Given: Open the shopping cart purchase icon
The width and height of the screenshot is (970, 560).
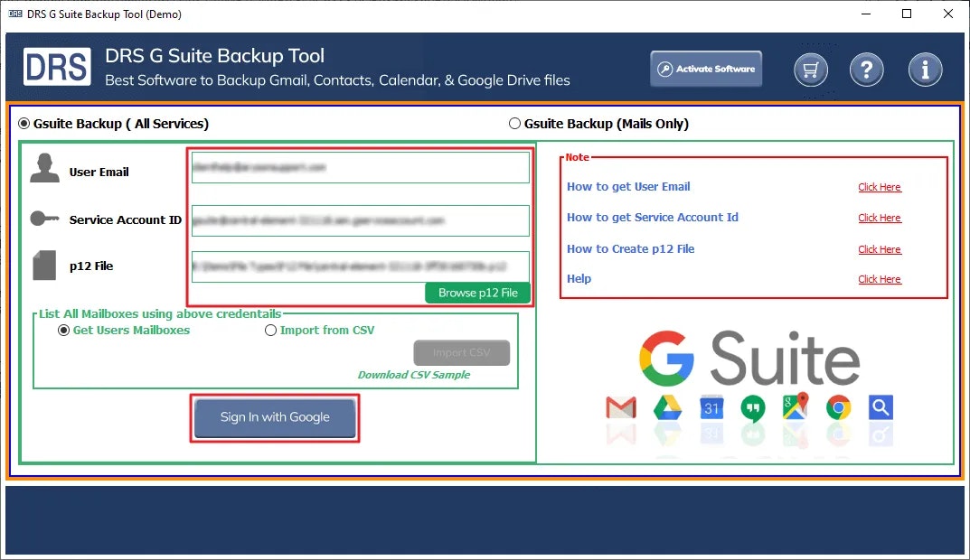Looking at the screenshot, I should [x=810, y=70].
